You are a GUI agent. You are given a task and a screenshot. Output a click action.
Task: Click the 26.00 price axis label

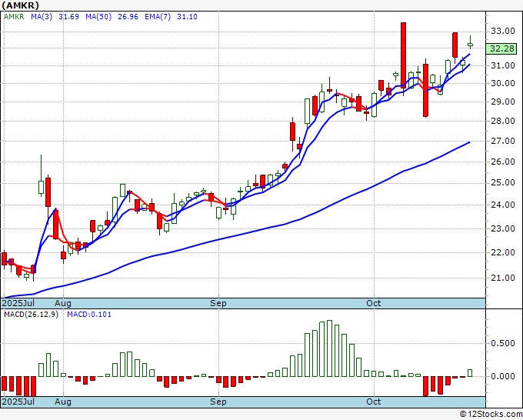click(503, 162)
